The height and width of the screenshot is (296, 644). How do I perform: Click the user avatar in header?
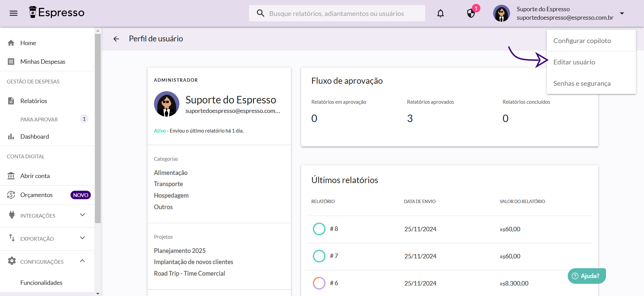pos(502,13)
